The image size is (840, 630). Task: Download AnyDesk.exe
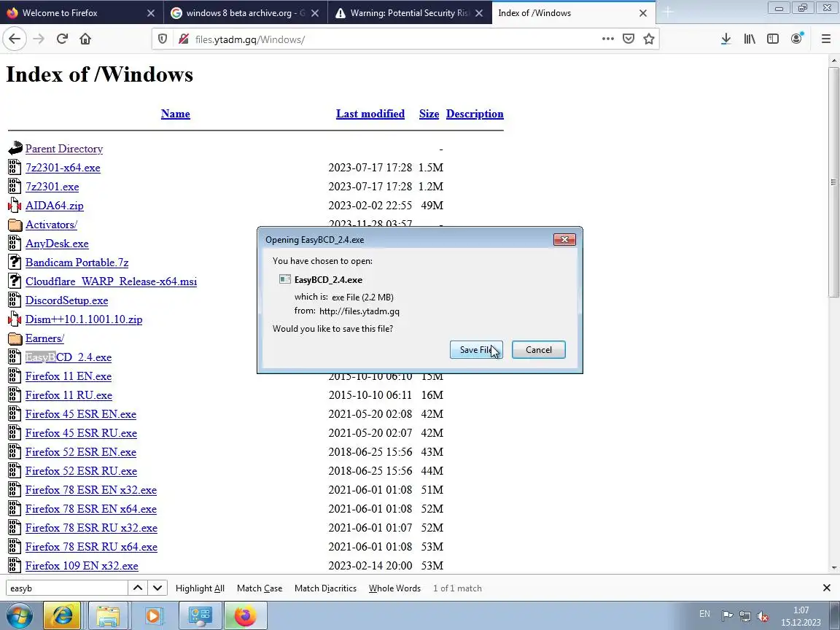click(57, 244)
